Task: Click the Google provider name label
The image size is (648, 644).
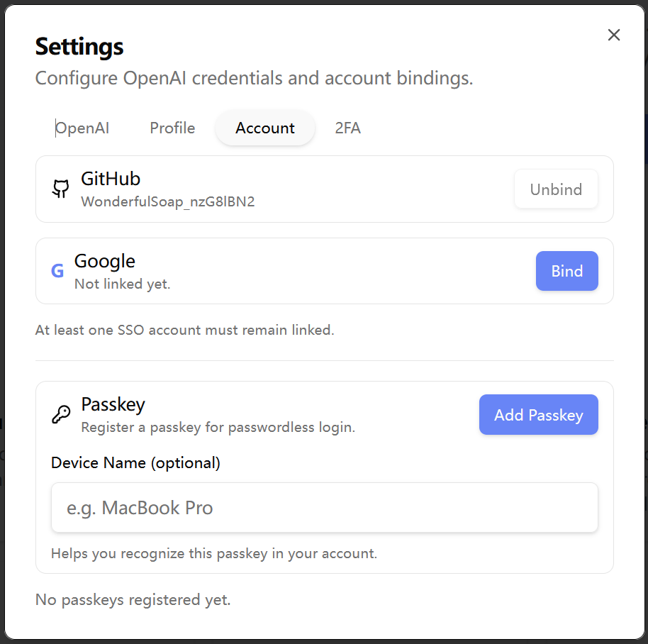Action: [105, 261]
